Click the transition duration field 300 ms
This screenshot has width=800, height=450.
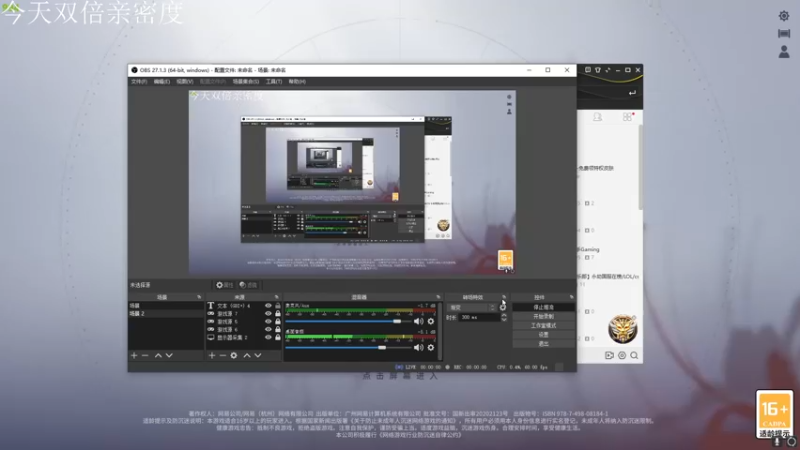coord(479,317)
